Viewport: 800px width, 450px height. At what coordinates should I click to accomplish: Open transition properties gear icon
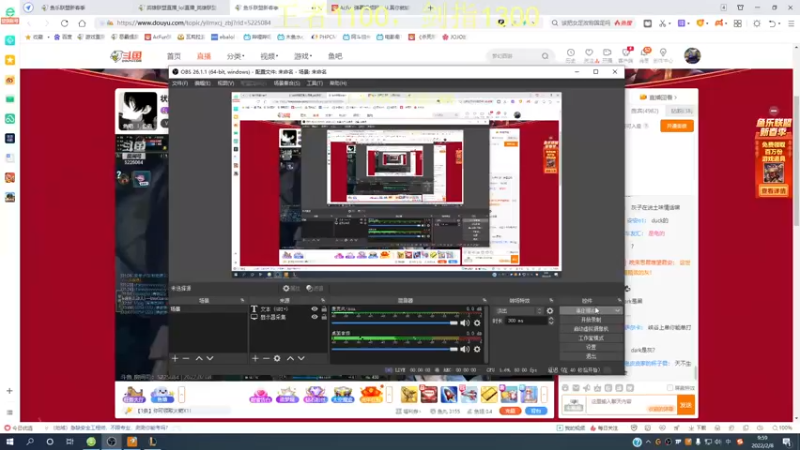[549, 311]
